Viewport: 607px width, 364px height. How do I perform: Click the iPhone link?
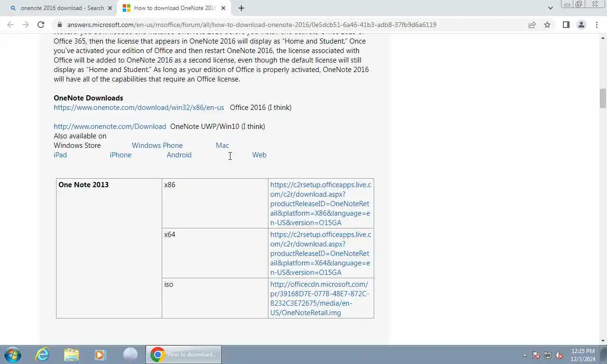point(120,155)
